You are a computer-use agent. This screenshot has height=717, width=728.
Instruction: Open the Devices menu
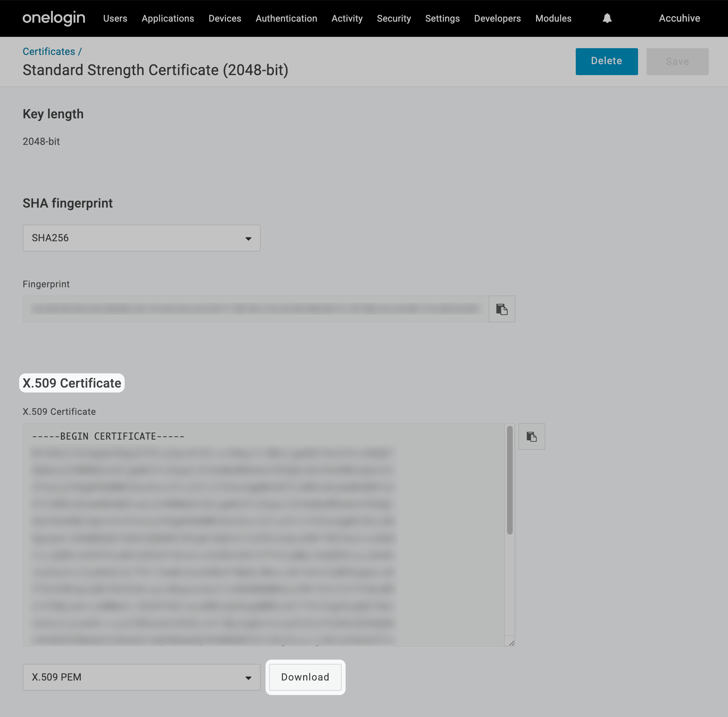point(225,18)
